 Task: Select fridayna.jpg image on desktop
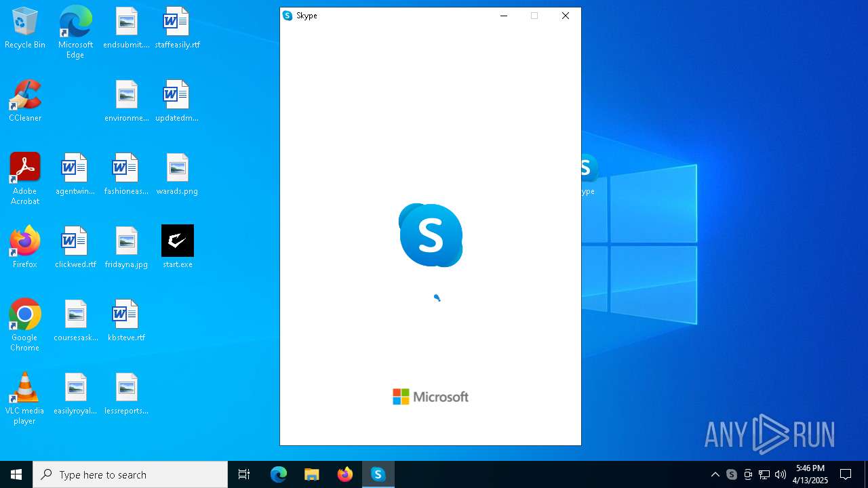(126, 248)
